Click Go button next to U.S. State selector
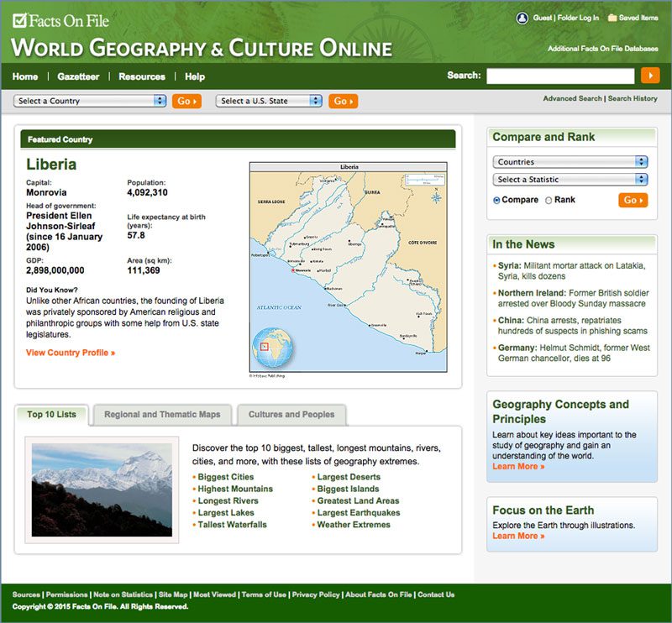672x623 pixels. tap(344, 101)
